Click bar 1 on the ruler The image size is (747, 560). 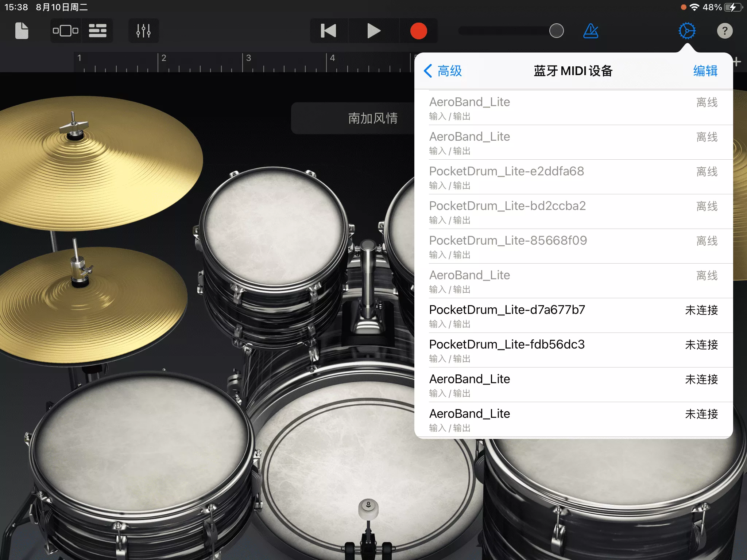(79, 58)
